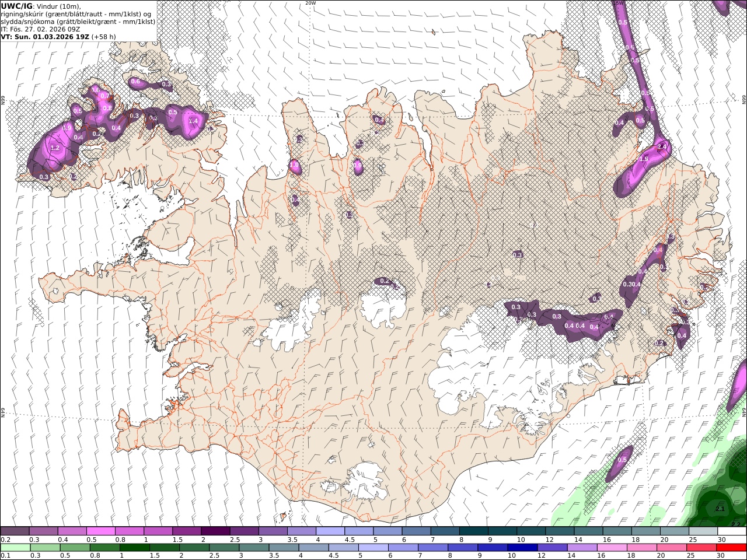Click the light lavender snow swatch between 4 and 4.5
The image size is (747, 560).
[330, 531]
